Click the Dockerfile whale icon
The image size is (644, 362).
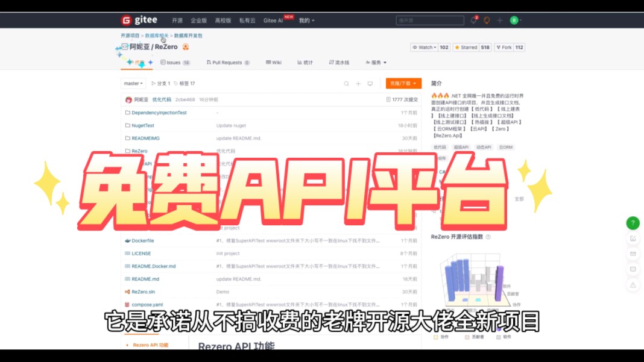point(127,241)
